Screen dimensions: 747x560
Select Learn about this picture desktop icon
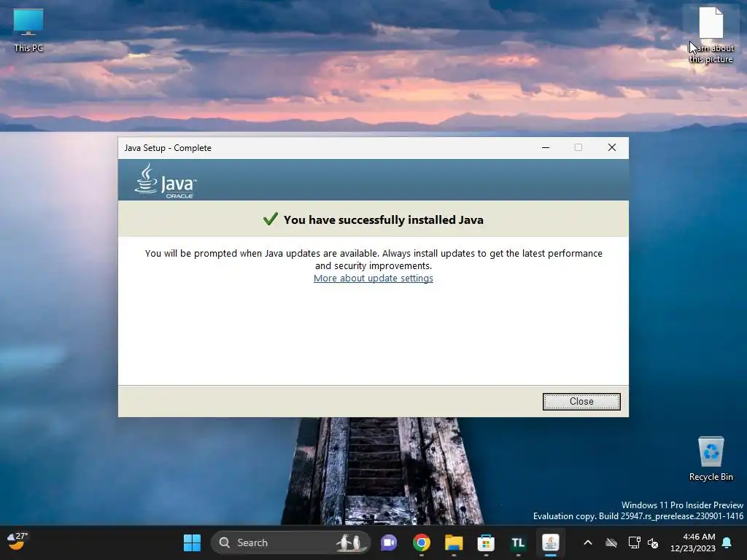coord(711,36)
